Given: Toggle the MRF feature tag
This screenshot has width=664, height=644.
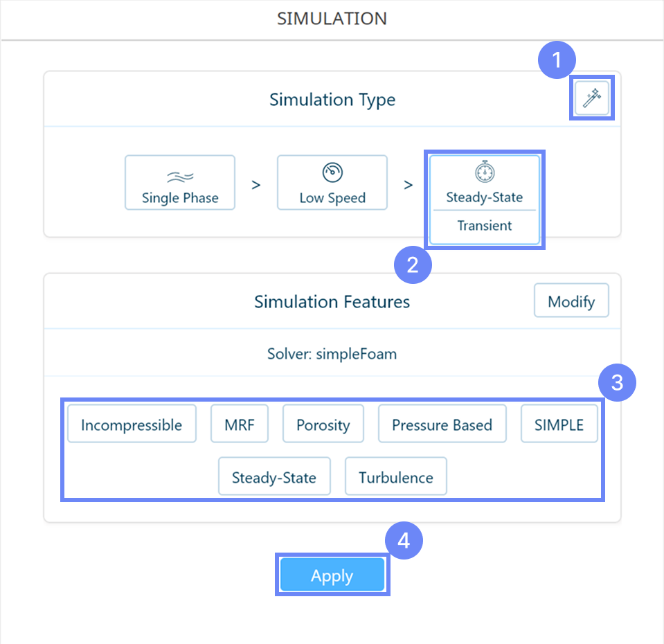Looking at the screenshot, I should [240, 424].
